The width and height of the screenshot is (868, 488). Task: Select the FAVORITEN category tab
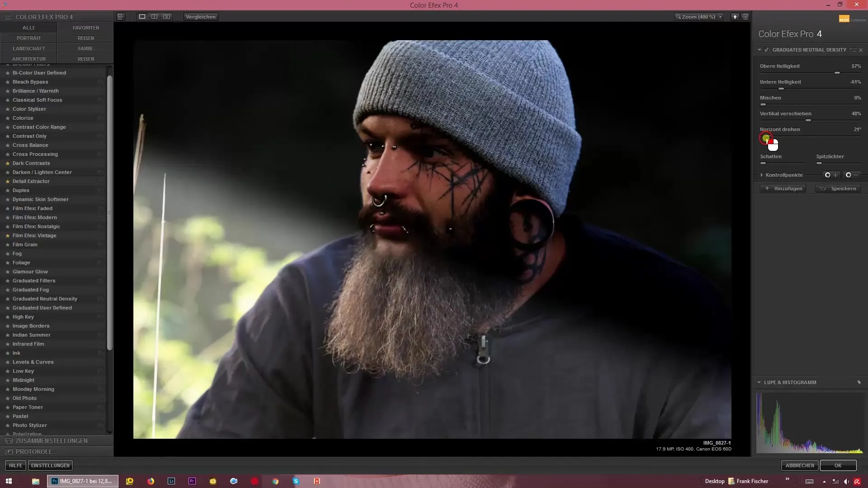[85, 28]
